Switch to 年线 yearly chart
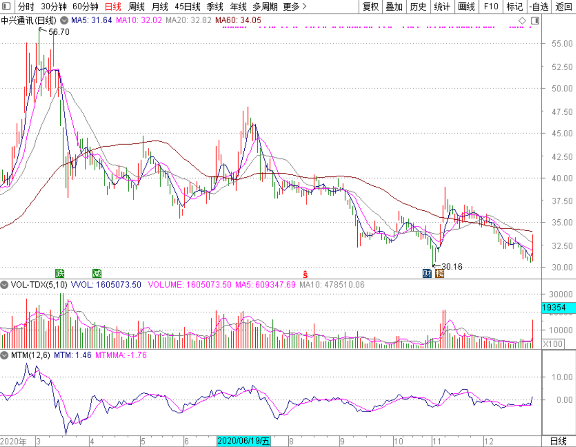The image size is (576, 447). coord(238,7)
